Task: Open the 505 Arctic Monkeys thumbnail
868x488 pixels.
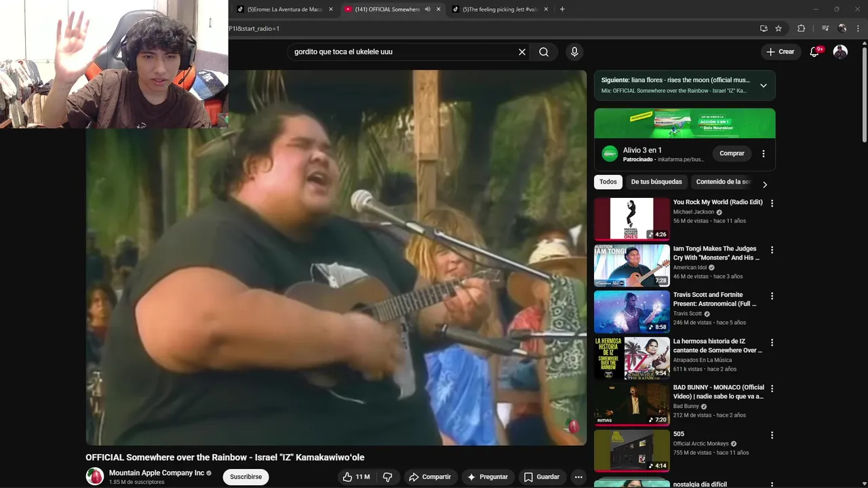Action: pyautogui.click(x=632, y=451)
